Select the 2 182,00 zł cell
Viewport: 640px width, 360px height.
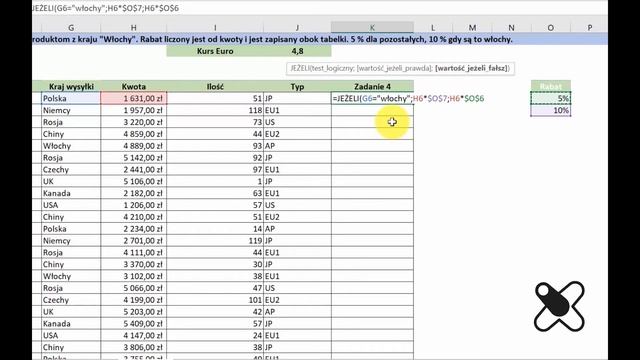pos(133,193)
